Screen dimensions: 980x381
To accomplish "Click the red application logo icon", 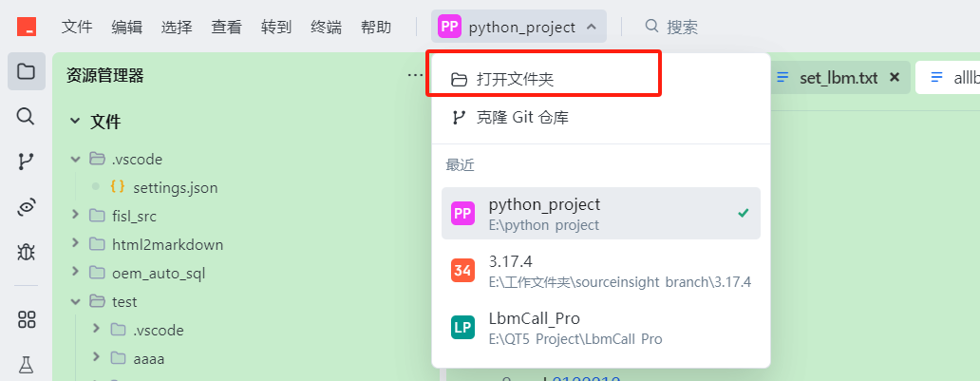I will point(26,27).
